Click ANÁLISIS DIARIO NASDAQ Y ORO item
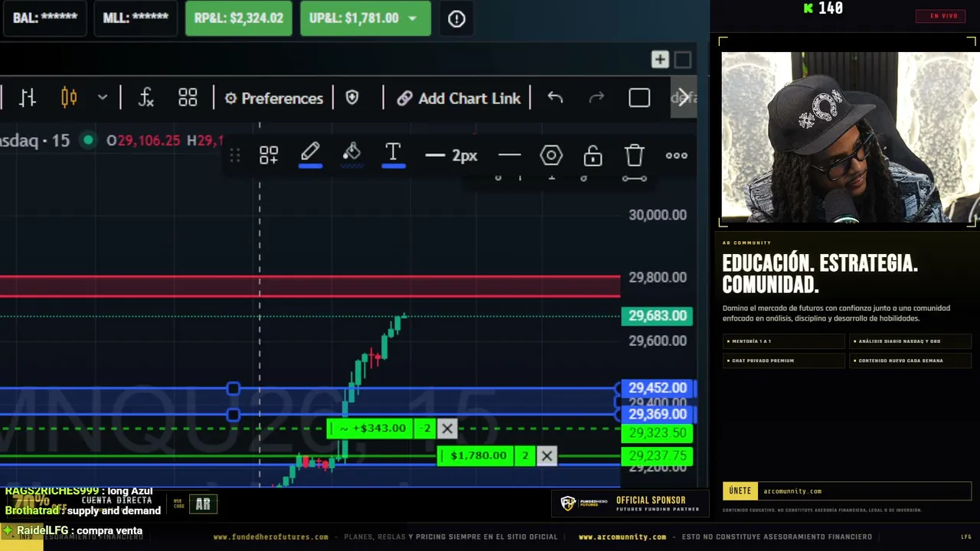 pyautogui.click(x=910, y=341)
